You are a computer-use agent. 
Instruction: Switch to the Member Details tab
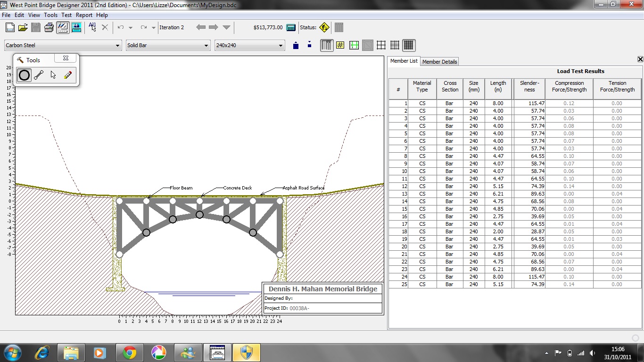[439, 62]
